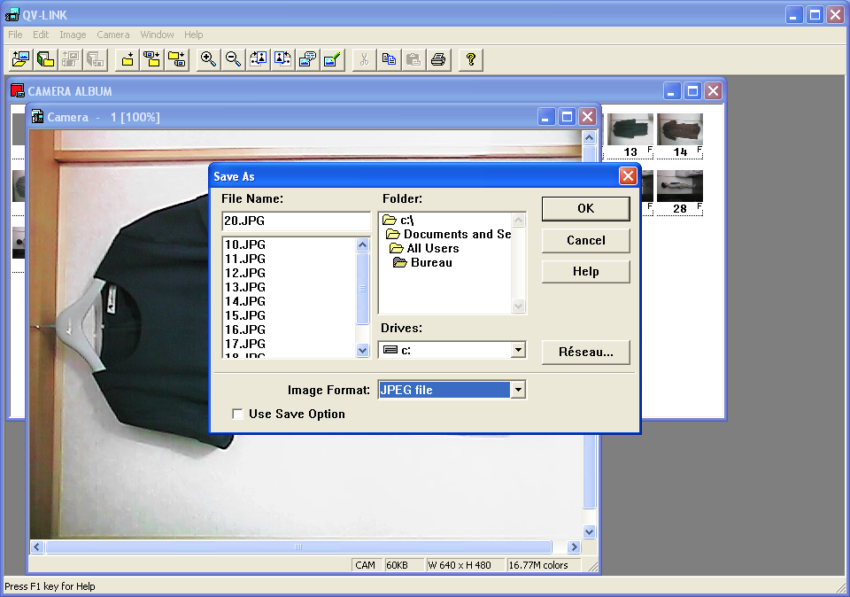Select thumbnail 28 in Camera Album
Viewport: 850px width, 597px height.
tap(680, 192)
